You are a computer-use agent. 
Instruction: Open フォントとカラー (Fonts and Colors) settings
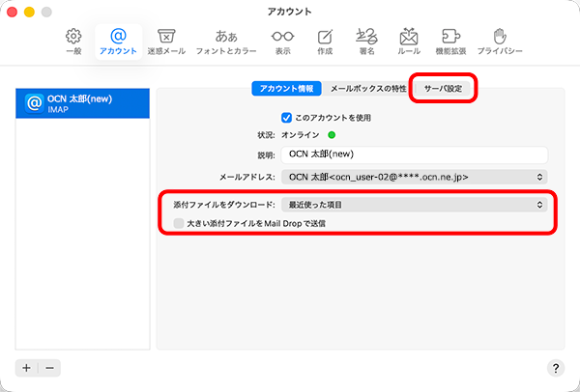(x=225, y=40)
